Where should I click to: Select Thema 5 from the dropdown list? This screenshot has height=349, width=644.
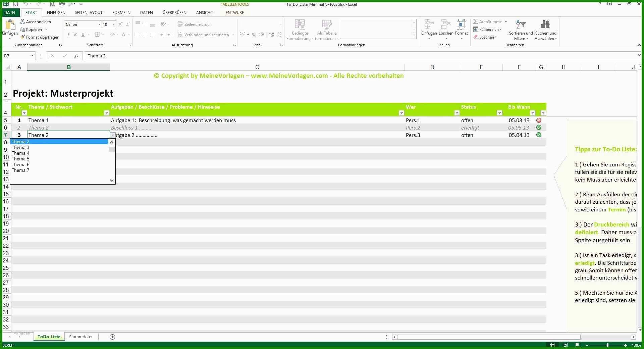pyautogui.click(x=20, y=158)
